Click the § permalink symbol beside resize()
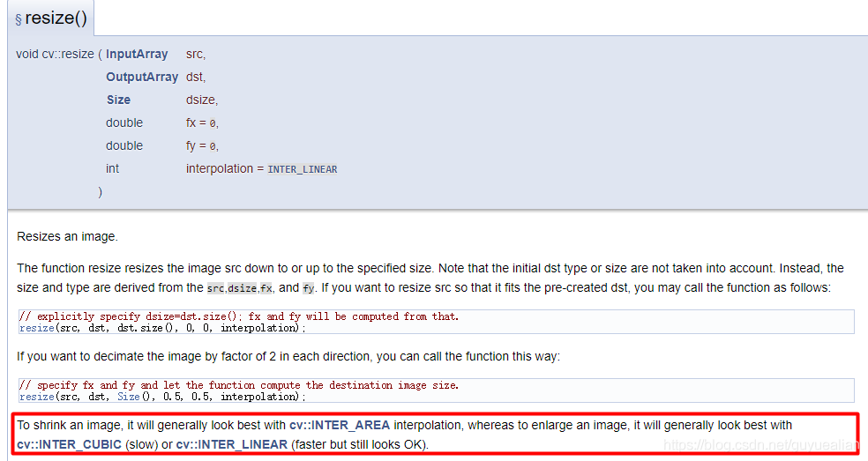 19,20
